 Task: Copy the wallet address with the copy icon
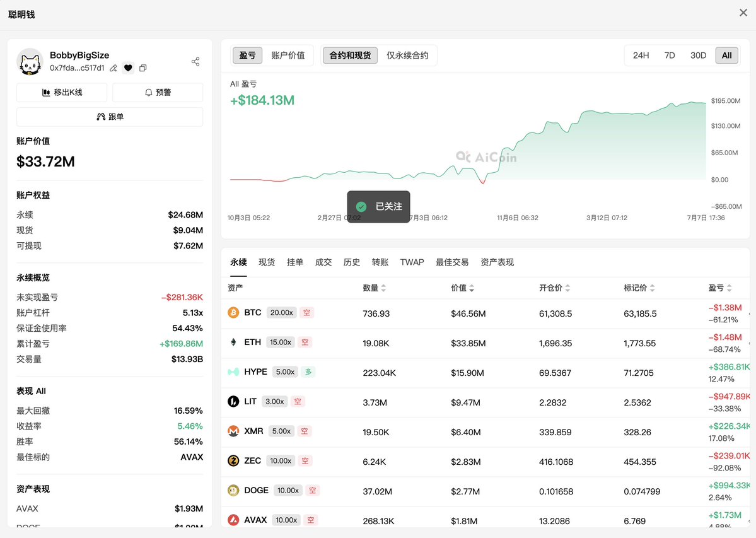142,68
